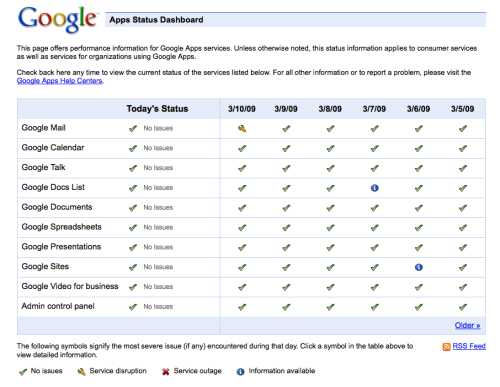Screen dimensions: 500x387
Task: Click the Service outage legend label
Action: 197,371
